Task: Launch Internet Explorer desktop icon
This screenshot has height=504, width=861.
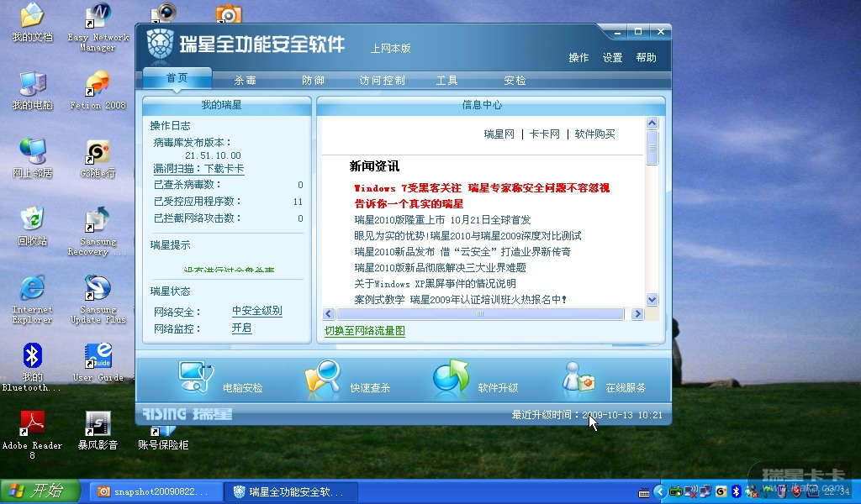Action: tap(32, 299)
